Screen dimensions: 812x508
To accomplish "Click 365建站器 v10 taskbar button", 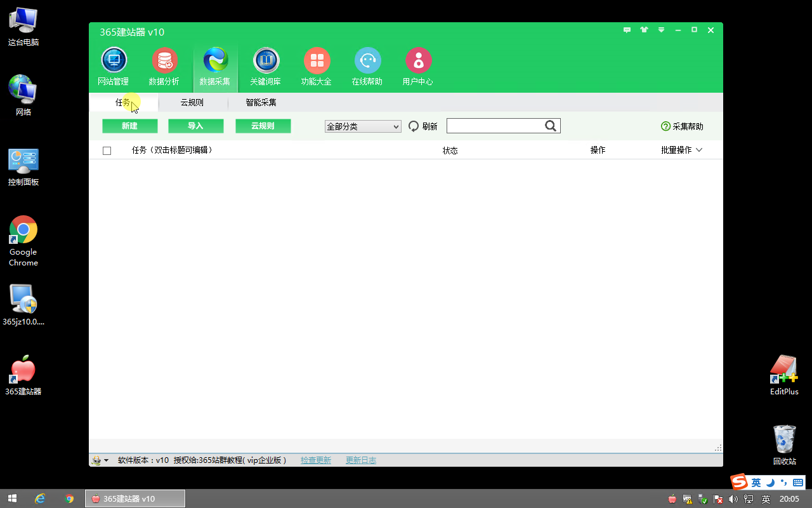I will [135, 498].
